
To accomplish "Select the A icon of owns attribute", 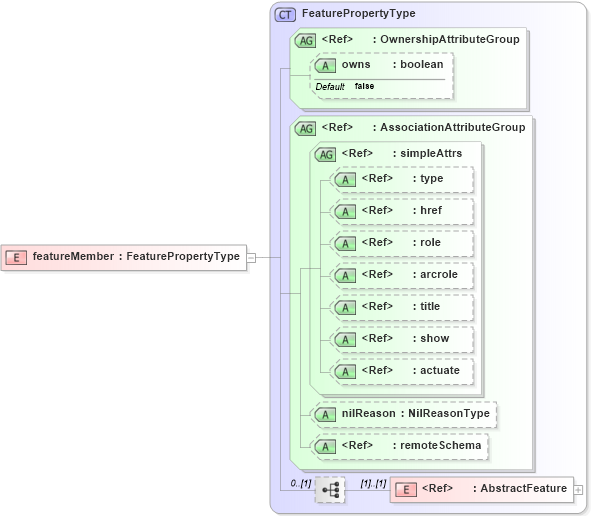I will (325, 66).
